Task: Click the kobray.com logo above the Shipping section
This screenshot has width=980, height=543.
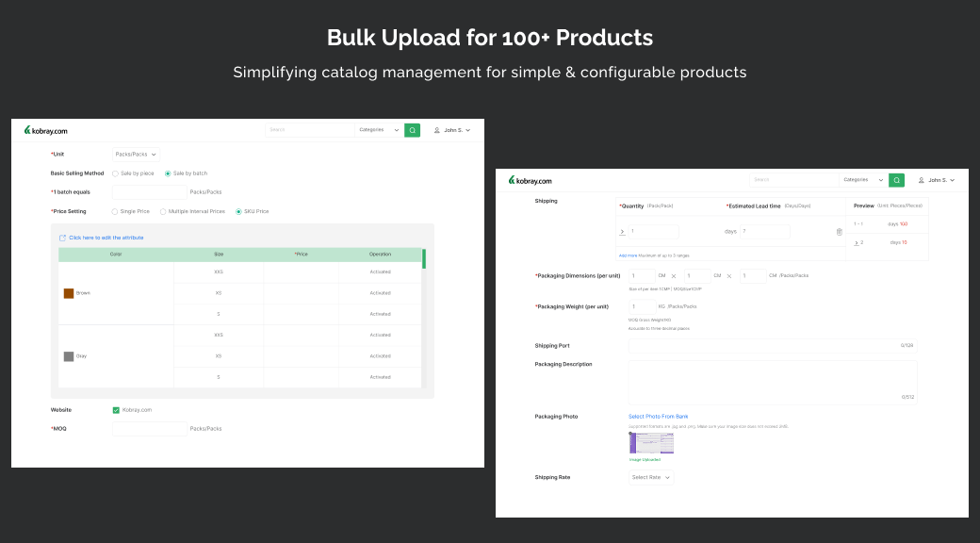Action: (x=530, y=180)
